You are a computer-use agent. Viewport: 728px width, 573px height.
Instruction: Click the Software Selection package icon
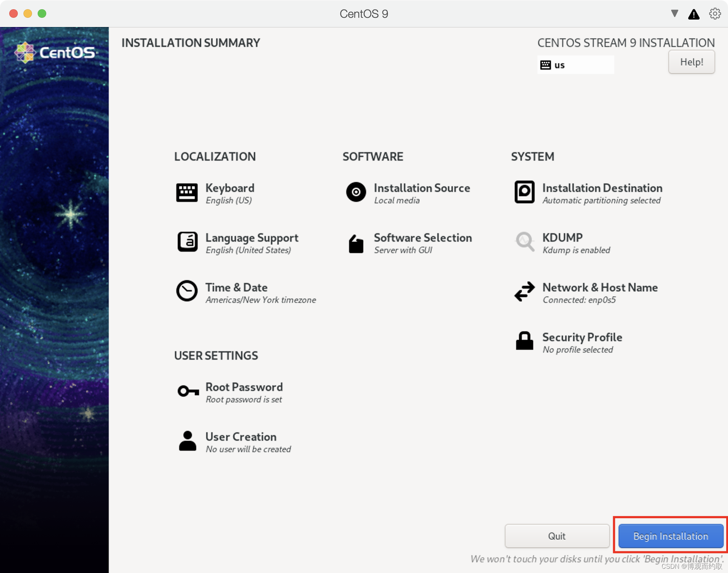click(356, 244)
